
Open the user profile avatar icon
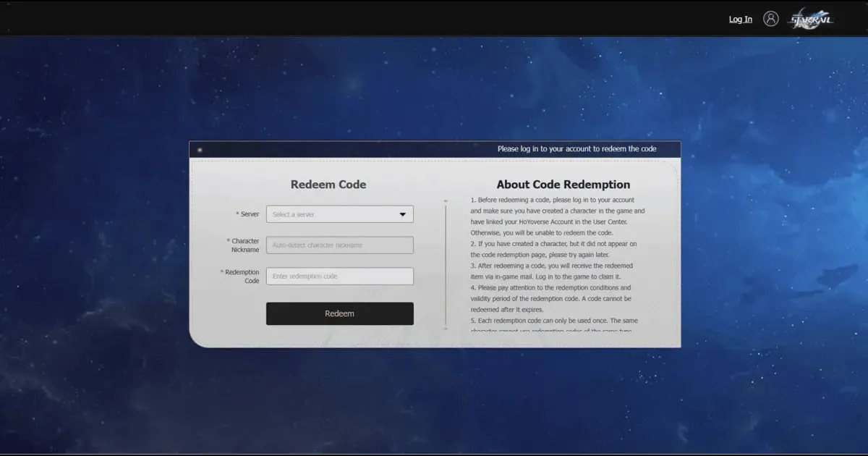(771, 19)
